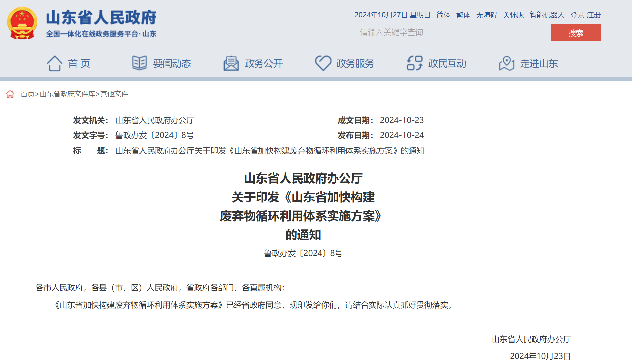Open the 政务服务 menu item
Image resolution: width=632 pixels, height=364 pixels.
click(x=355, y=63)
